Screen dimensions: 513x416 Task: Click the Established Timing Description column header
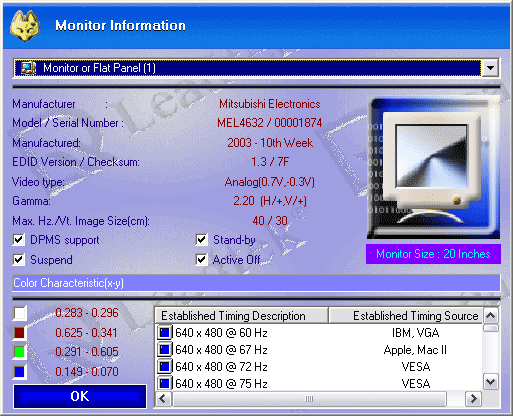242,316
